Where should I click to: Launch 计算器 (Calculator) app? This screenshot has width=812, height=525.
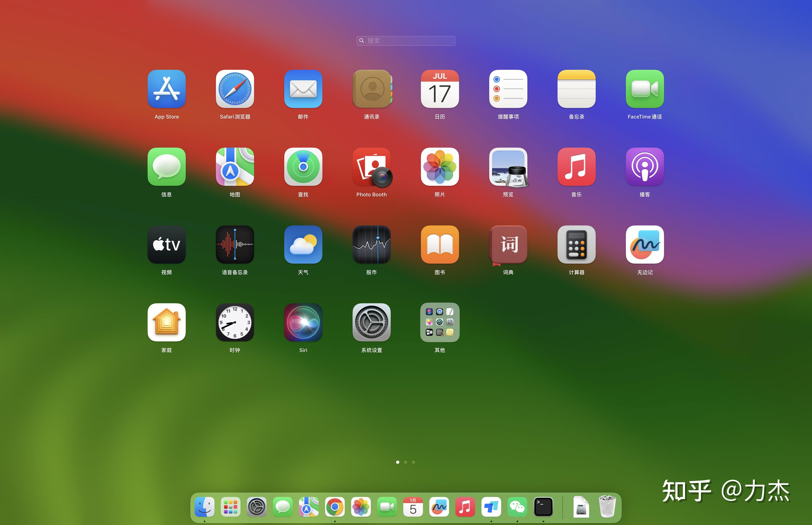pos(577,245)
